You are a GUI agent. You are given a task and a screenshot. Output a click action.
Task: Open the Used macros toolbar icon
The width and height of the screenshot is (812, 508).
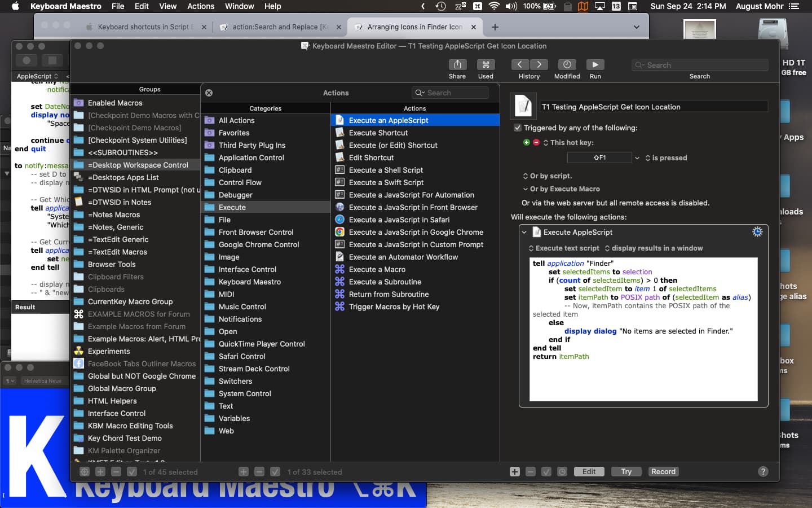click(x=485, y=65)
